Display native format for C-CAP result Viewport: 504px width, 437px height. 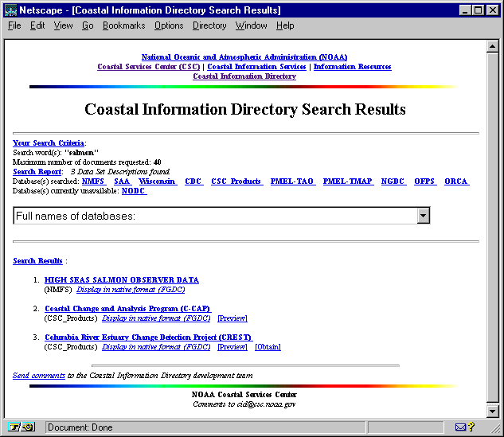(156, 318)
